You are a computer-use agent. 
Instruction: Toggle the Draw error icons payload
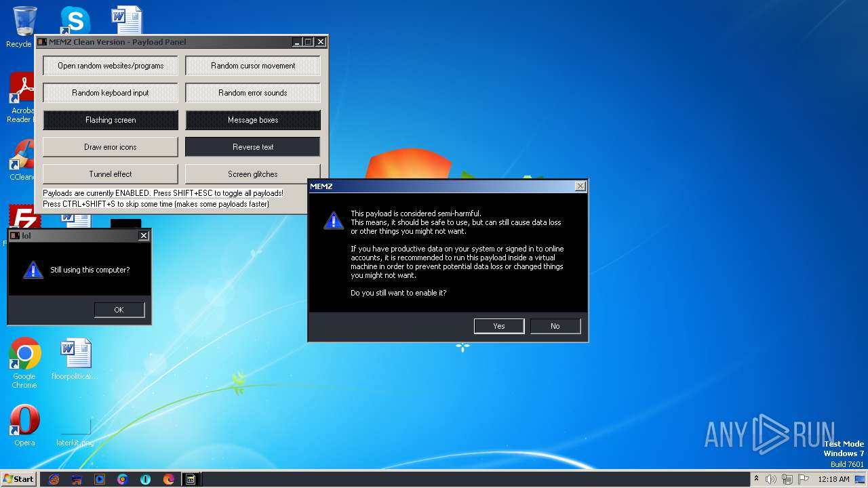click(x=111, y=147)
